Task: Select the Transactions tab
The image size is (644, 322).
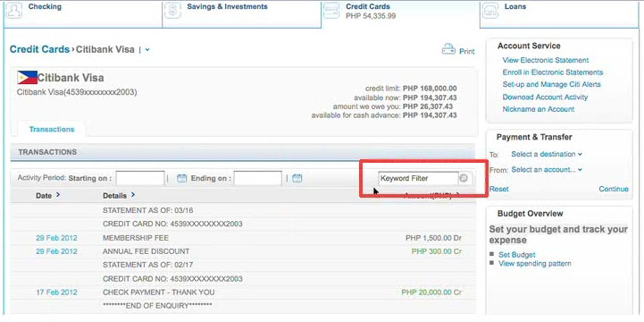Action: [x=52, y=129]
